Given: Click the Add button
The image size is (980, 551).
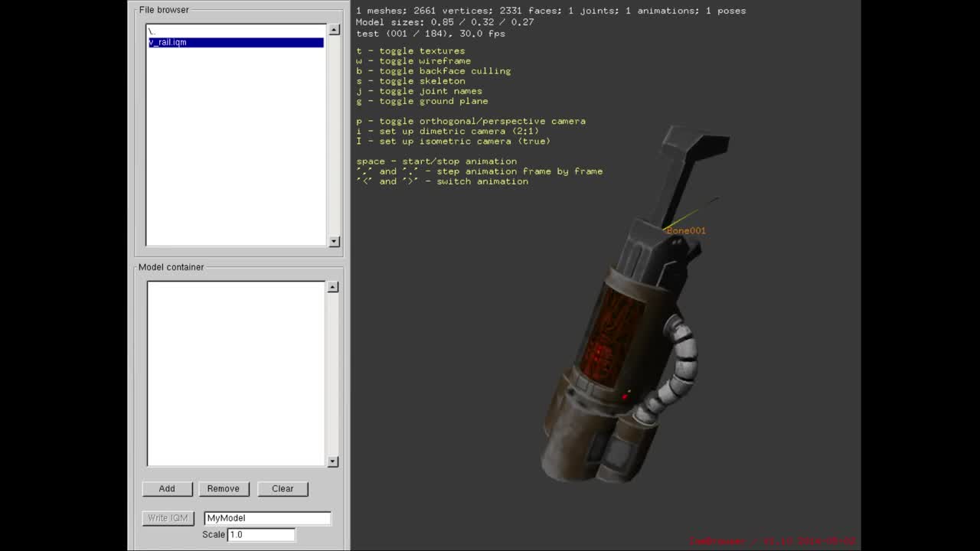Looking at the screenshot, I should (167, 488).
